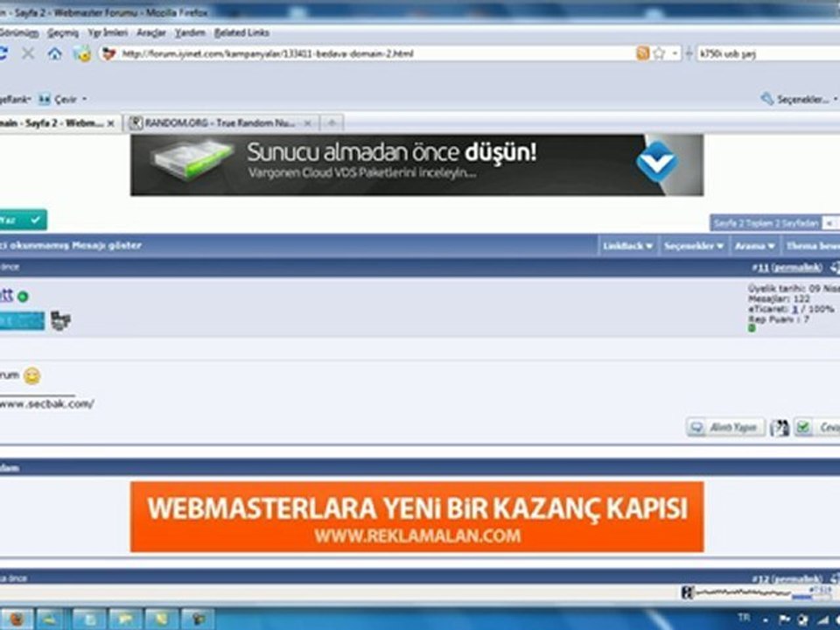Close the Sayfa 2 Webmaster forum tab
This screenshot has width=840, height=630.
click(111, 123)
